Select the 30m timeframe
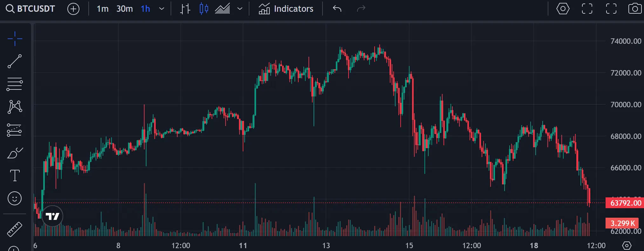 point(125,9)
